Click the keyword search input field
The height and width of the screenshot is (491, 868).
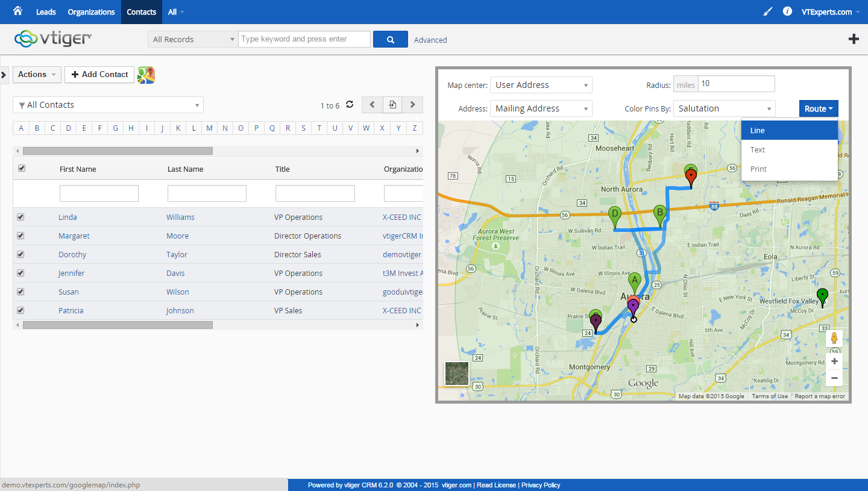(304, 39)
